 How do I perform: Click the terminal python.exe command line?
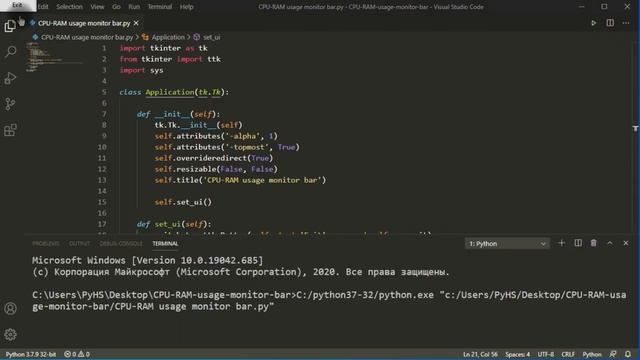(329, 300)
